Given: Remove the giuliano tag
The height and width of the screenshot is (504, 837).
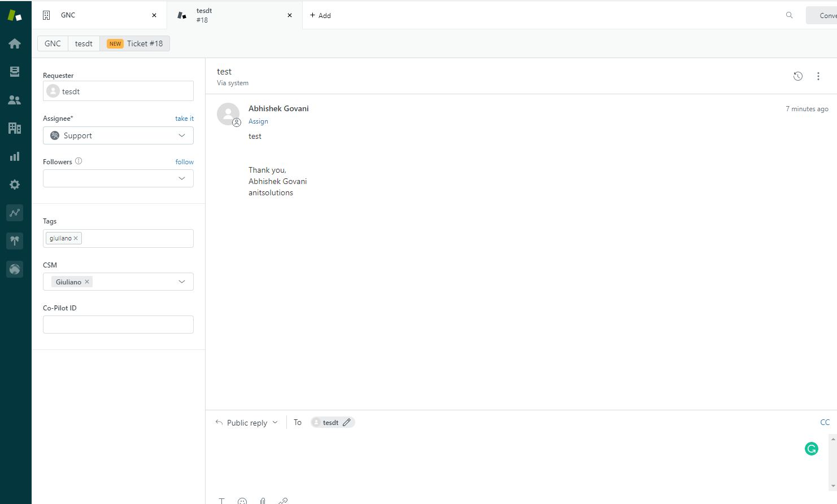Looking at the screenshot, I should [x=76, y=238].
